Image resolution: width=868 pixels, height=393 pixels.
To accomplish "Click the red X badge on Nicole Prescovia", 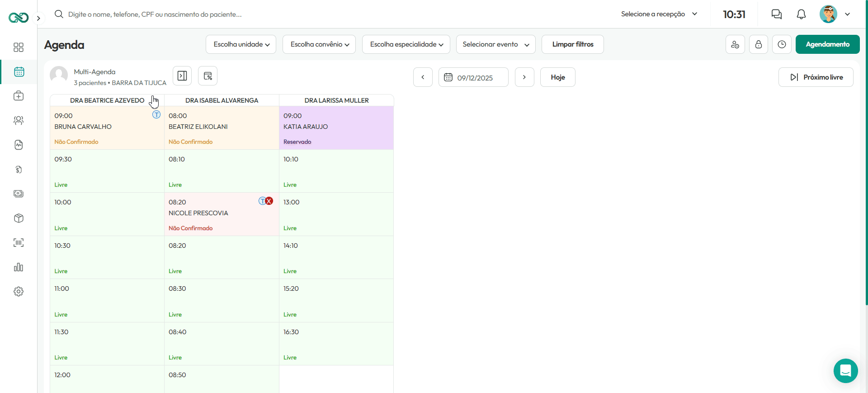I will (x=269, y=201).
